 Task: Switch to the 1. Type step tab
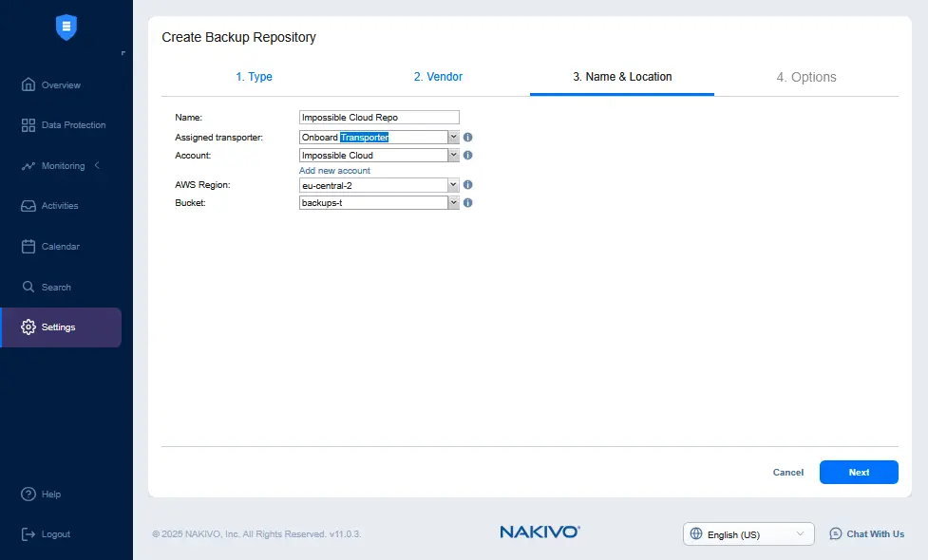point(254,77)
